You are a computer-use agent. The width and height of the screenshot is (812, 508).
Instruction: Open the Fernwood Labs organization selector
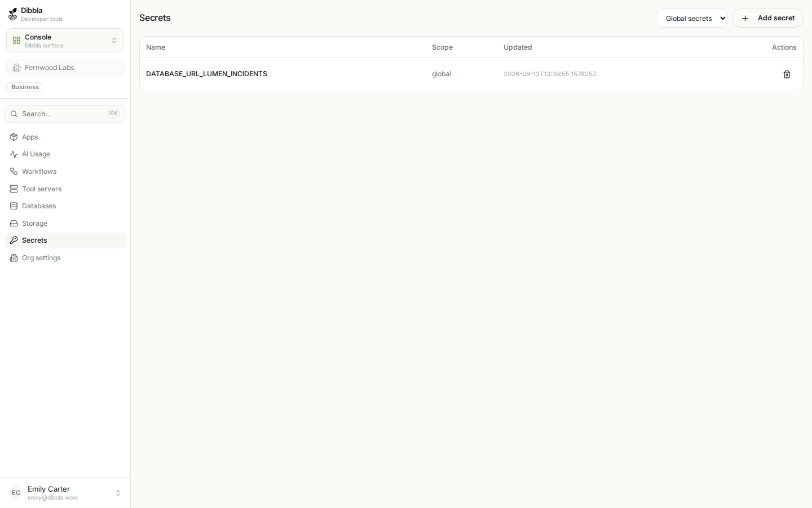pyautogui.click(x=65, y=68)
